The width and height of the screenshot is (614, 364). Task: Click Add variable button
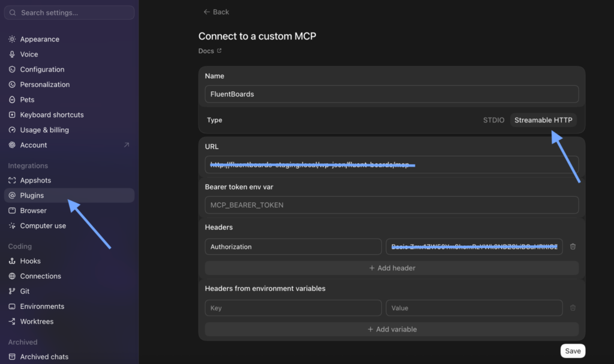point(392,329)
